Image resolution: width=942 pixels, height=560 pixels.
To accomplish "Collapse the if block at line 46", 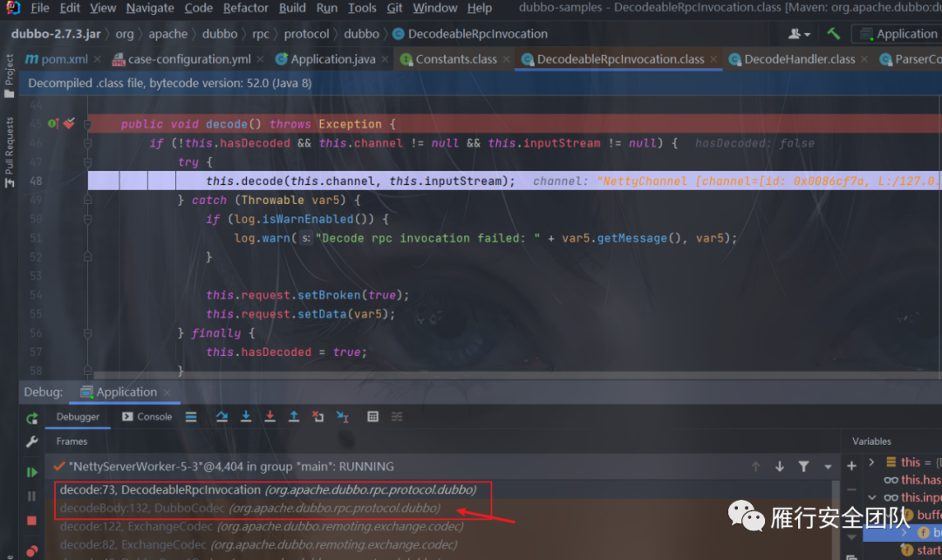I will coord(88,144).
